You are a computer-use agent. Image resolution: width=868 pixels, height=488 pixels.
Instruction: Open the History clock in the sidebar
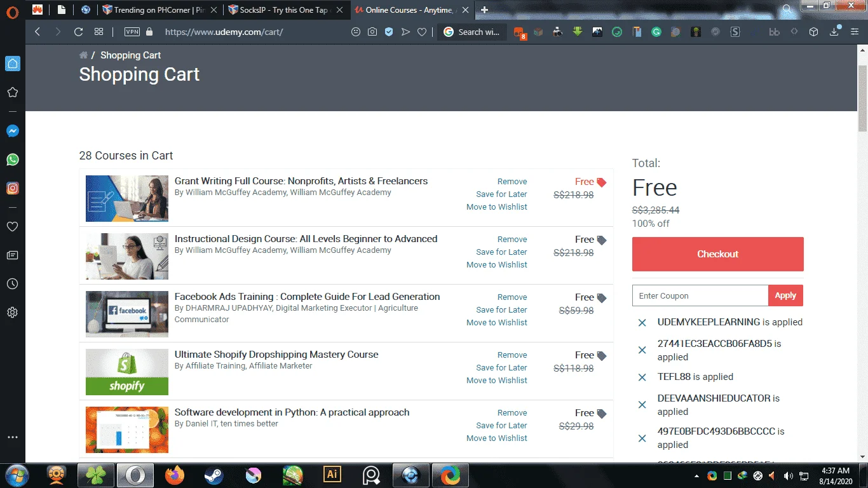pyautogui.click(x=12, y=284)
